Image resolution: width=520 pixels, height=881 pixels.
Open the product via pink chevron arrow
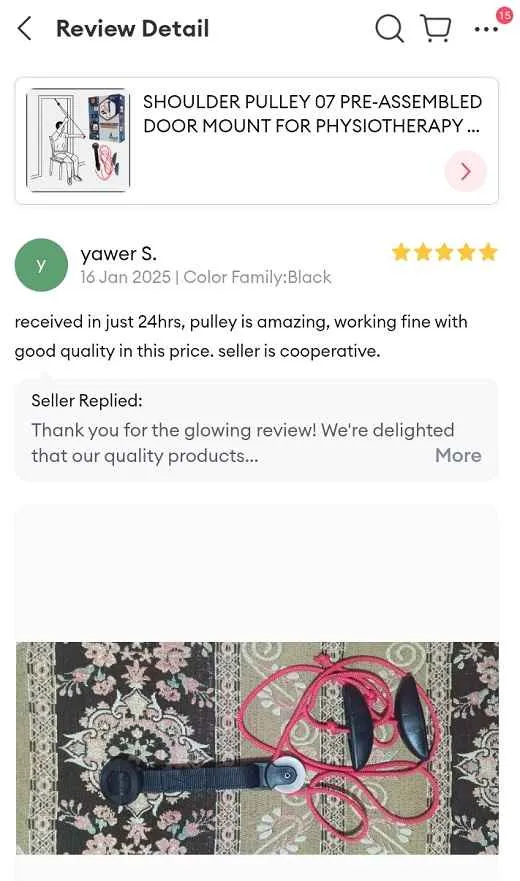[465, 171]
